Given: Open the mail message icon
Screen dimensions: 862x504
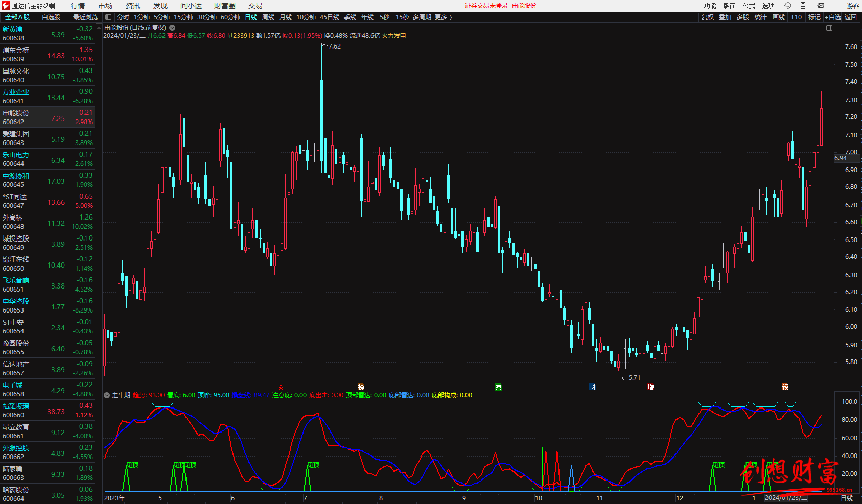Looking at the screenshot, I should [x=820, y=6].
